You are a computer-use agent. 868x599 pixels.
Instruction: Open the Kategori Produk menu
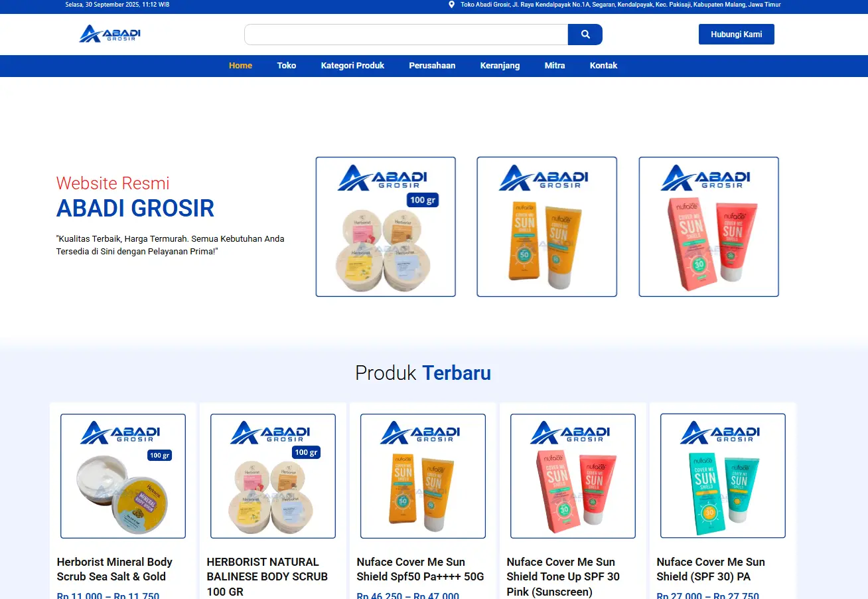point(352,66)
